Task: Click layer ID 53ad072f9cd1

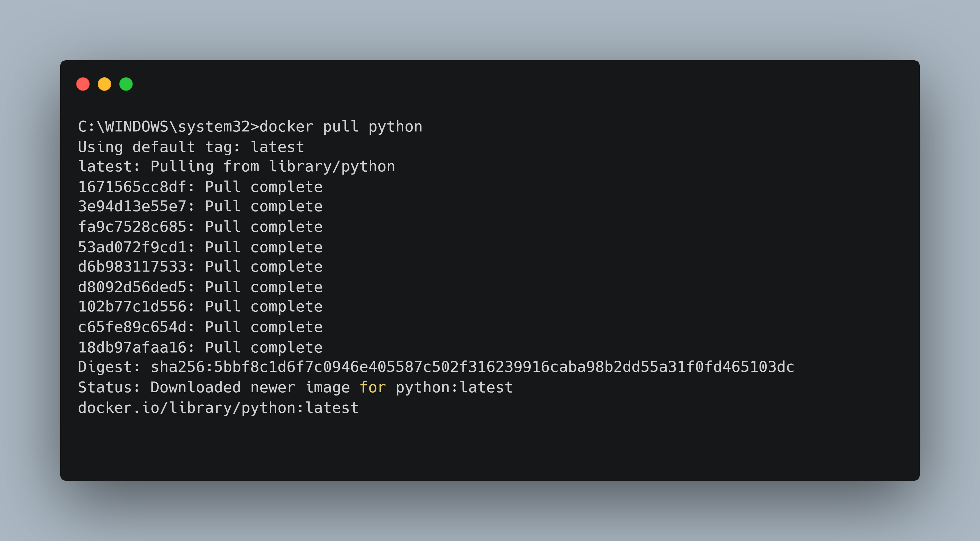Action: [132, 247]
